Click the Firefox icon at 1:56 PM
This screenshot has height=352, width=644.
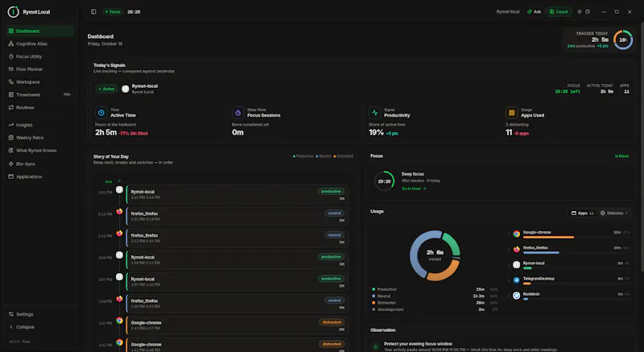click(119, 299)
